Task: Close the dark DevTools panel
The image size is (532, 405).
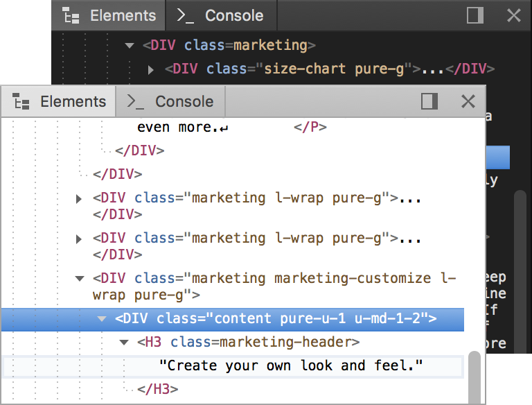Action: (x=514, y=15)
